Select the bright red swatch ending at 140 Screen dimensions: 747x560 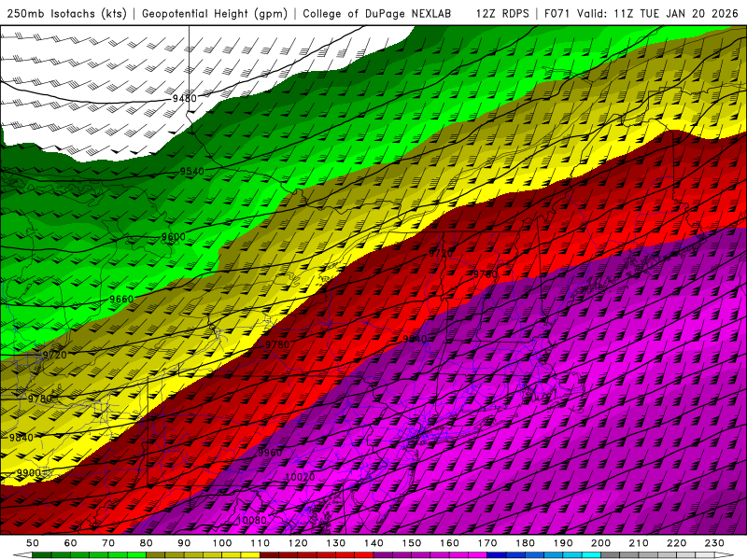[364, 555]
